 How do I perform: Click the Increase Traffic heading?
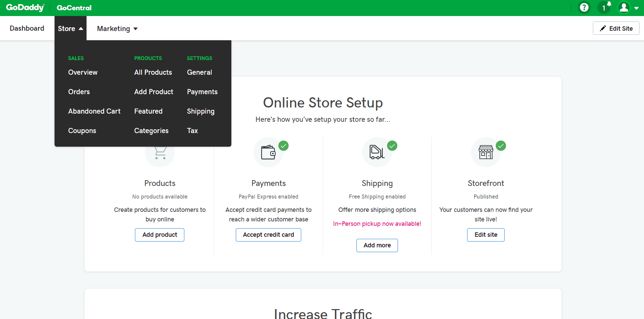pos(323,314)
